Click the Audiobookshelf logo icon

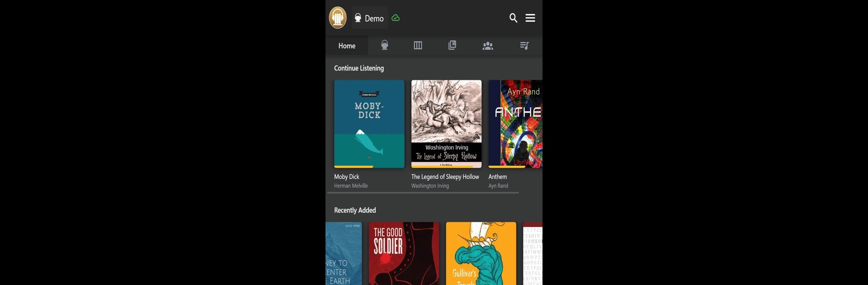click(338, 18)
